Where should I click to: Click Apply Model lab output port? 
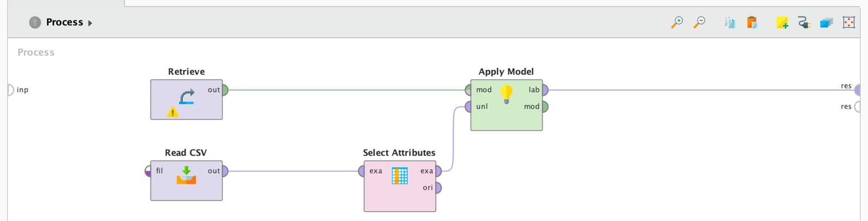(x=545, y=90)
